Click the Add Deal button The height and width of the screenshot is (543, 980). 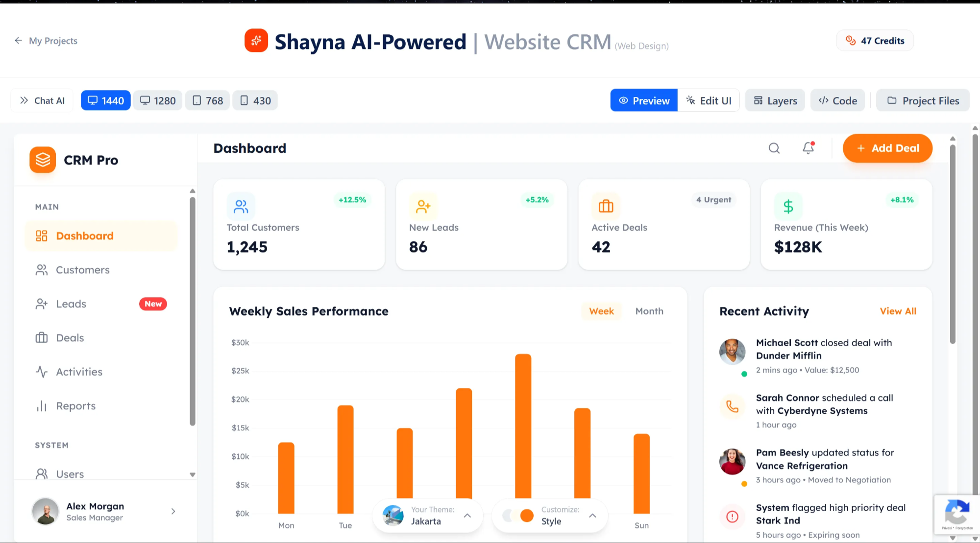click(887, 148)
